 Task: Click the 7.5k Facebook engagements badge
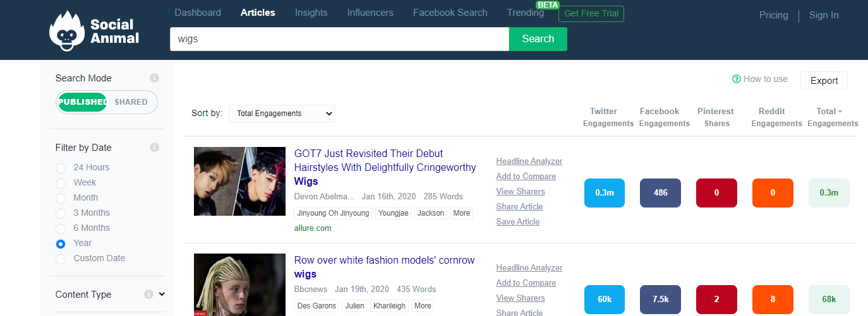[x=660, y=300]
